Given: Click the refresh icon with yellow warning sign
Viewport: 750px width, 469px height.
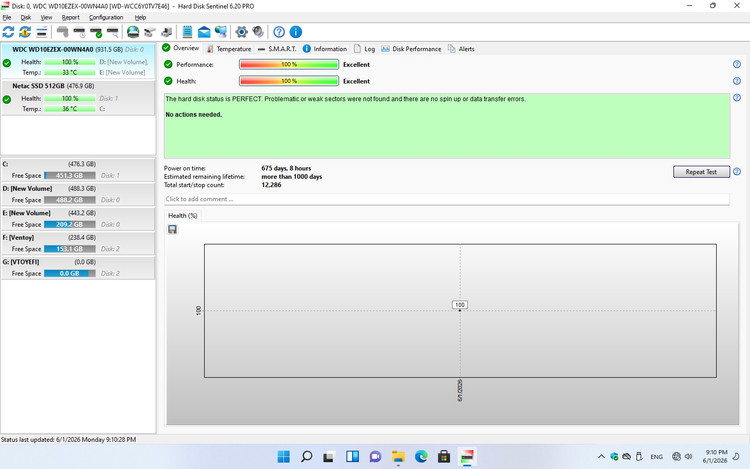Looking at the screenshot, I should [25, 32].
